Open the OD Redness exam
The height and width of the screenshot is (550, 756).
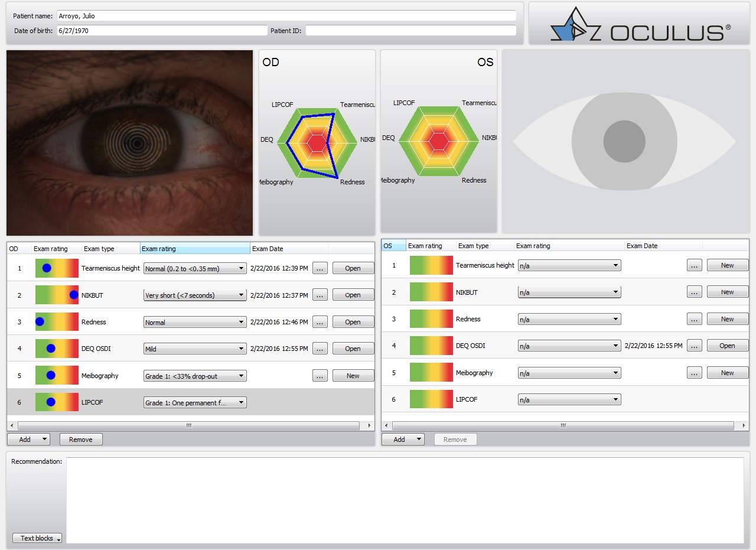(x=353, y=322)
